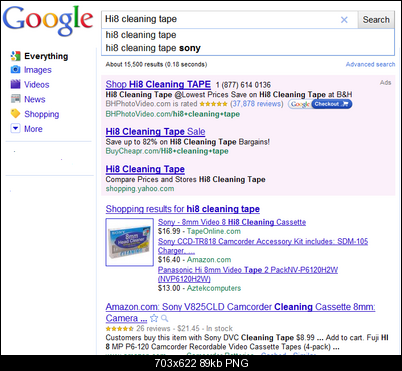Click the 'Ads' label
The image size is (402, 371).
point(385,83)
